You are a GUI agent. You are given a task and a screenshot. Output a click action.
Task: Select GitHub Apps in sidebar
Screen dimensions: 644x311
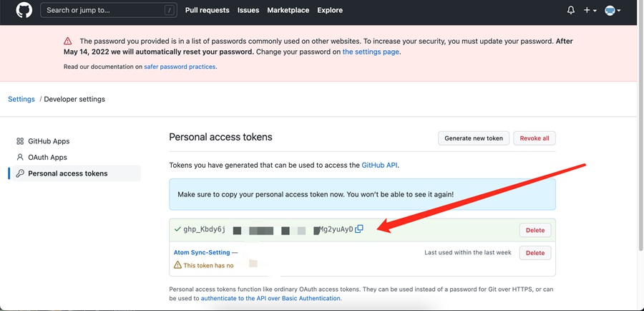click(49, 141)
